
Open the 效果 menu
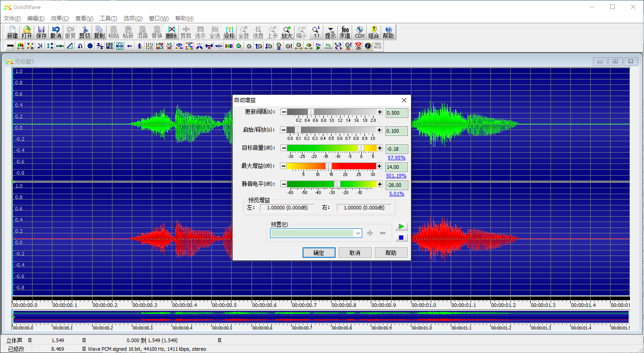point(60,19)
